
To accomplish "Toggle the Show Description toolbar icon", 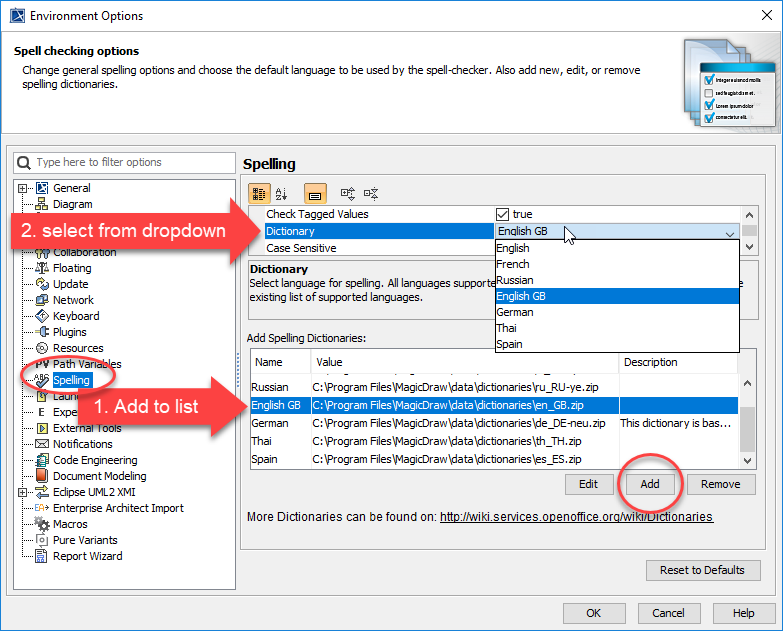I will point(314,194).
